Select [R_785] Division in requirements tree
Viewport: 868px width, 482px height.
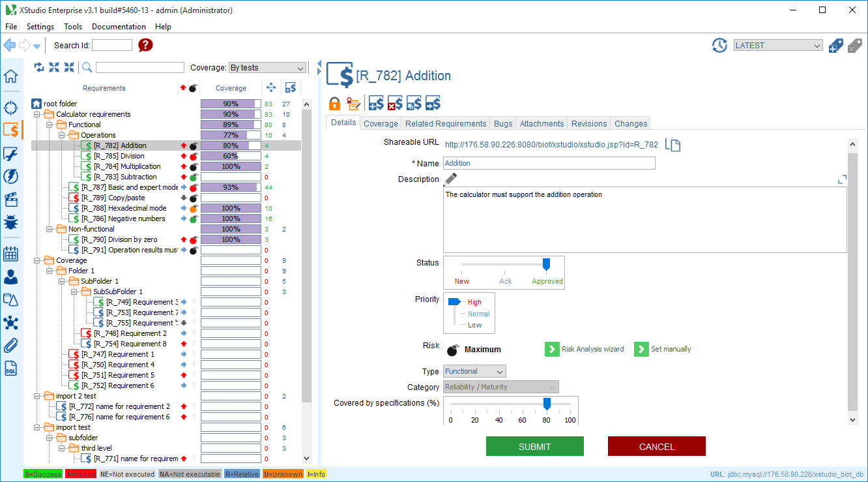tap(119, 156)
